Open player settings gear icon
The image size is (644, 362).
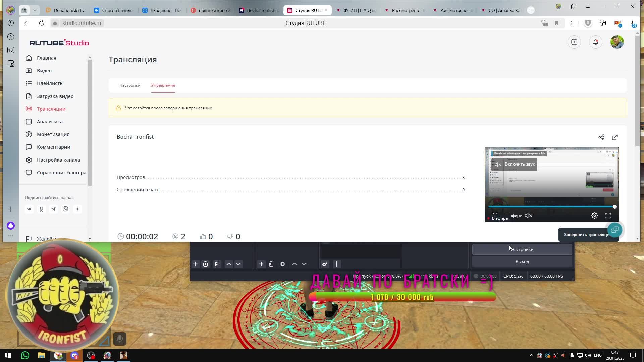point(595,216)
